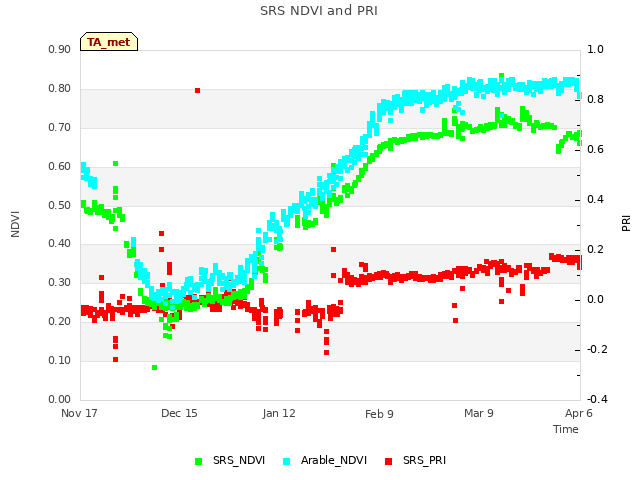Click the NDVI left axis title
Screen dimensions: 640x480
[15, 224]
